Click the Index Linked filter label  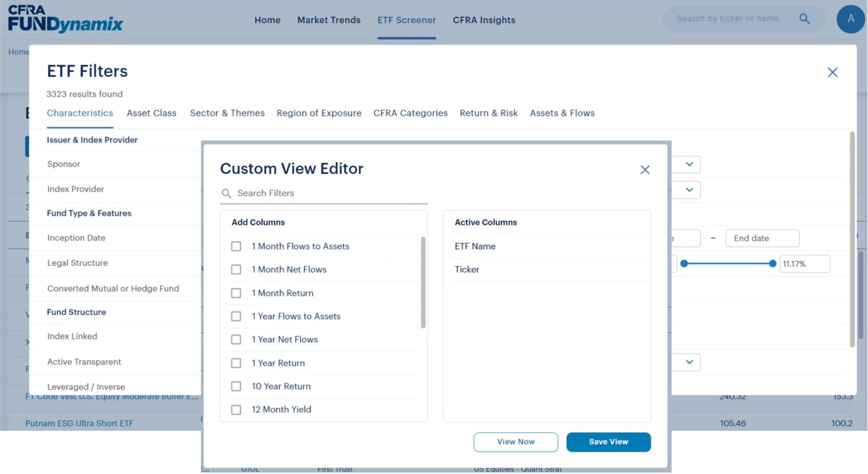point(72,336)
